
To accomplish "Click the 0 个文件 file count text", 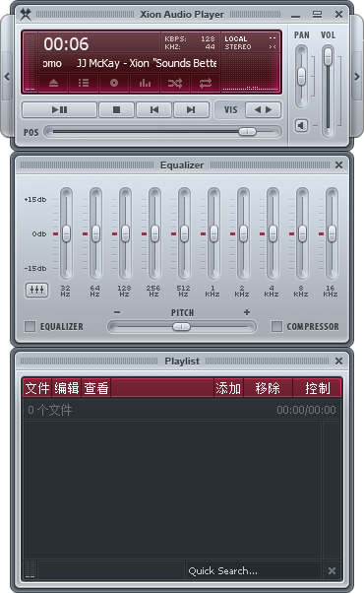I will pos(50,410).
